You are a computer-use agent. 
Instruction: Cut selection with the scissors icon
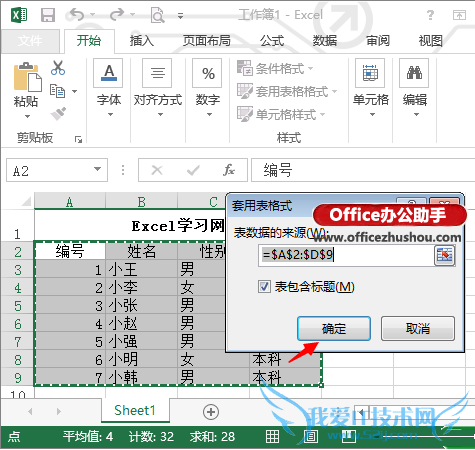click(58, 68)
